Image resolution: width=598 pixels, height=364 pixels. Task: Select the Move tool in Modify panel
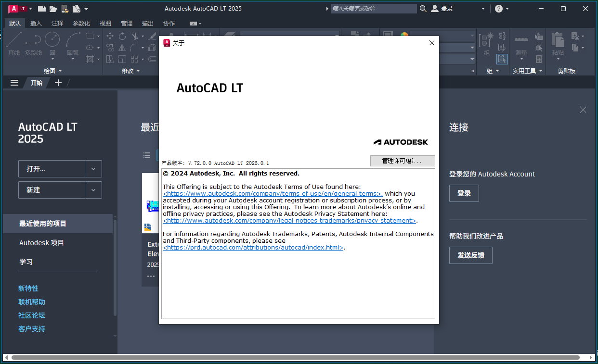110,36
